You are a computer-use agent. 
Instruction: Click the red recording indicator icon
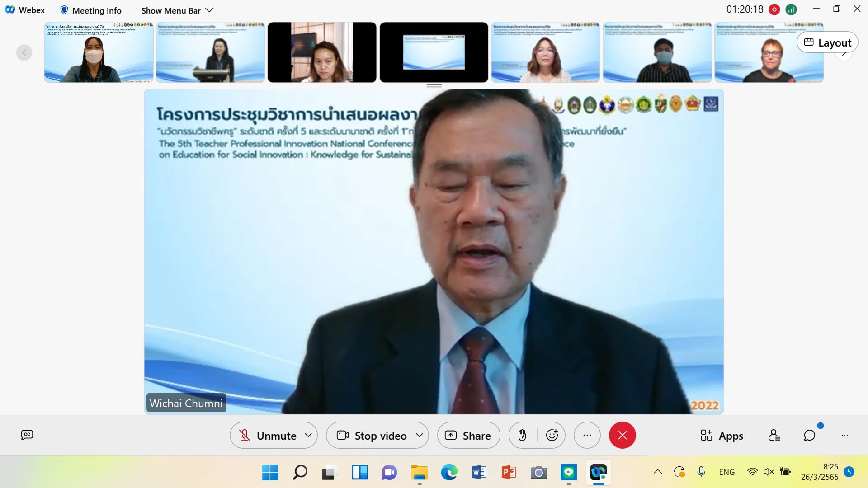[774, 9]
